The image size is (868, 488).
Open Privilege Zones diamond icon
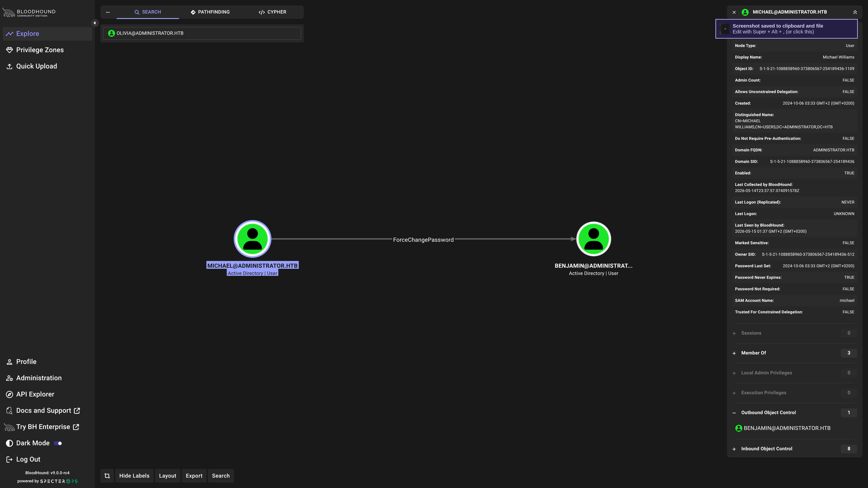pyautogui.click(x=10, y=50)
